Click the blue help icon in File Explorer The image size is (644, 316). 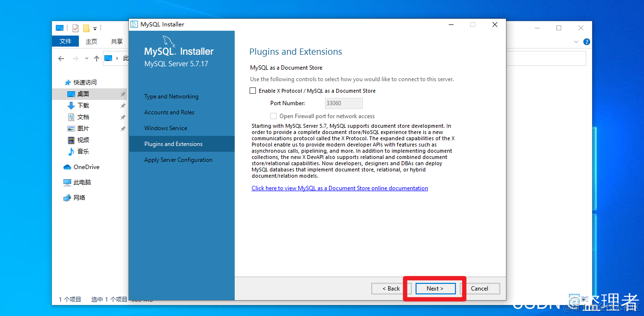coord(586,42)
